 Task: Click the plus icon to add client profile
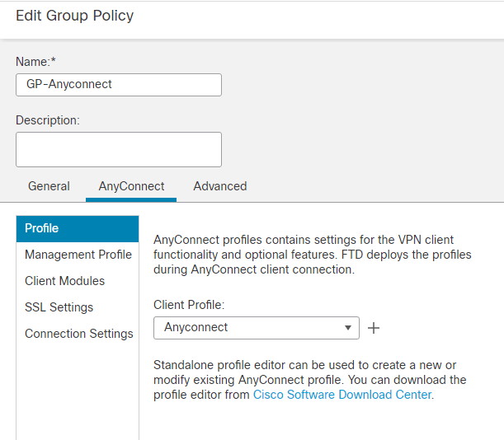click(374, 328)
